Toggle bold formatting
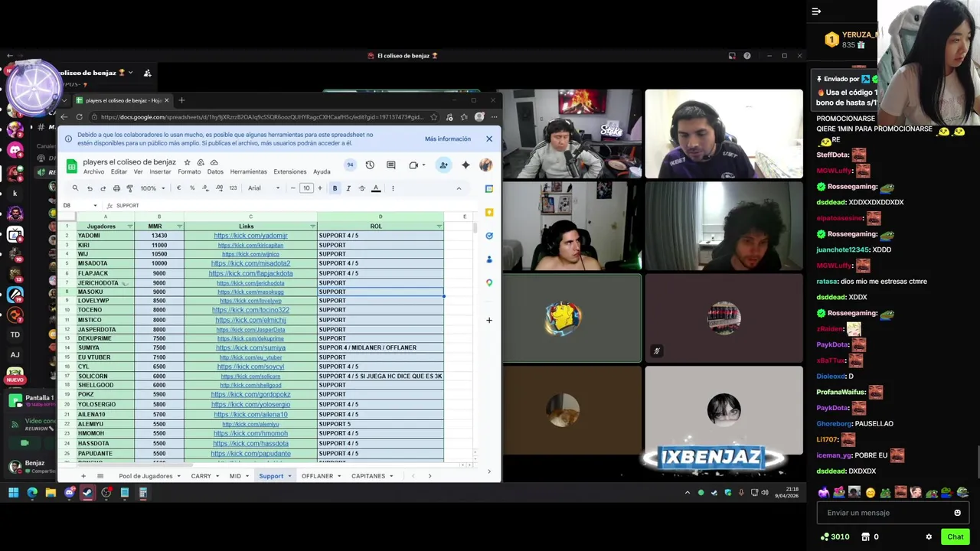The width and height of the screenshot is (980, 551). 335,188
